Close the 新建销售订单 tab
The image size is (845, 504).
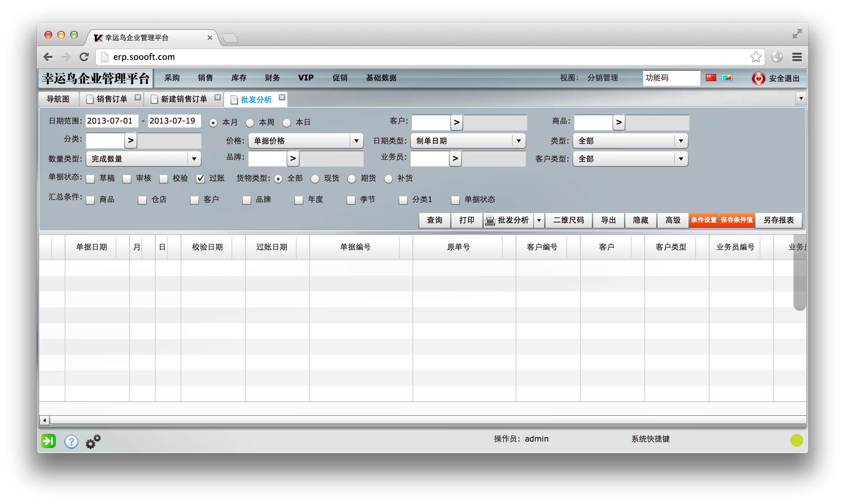218,98
